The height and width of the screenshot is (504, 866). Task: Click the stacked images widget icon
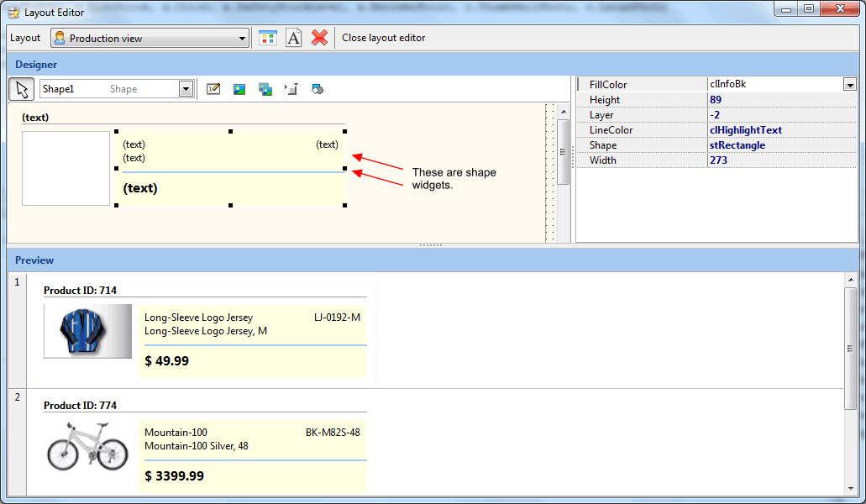[265, 89]
